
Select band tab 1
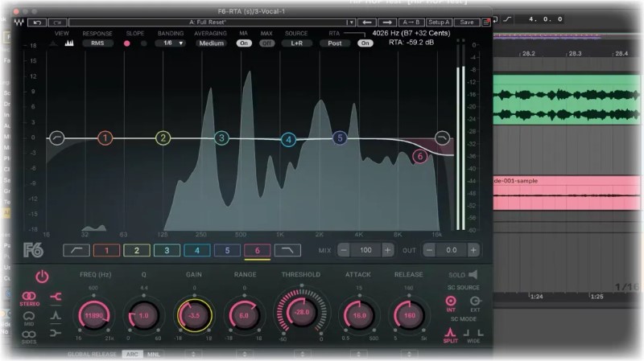coord(107,250)
